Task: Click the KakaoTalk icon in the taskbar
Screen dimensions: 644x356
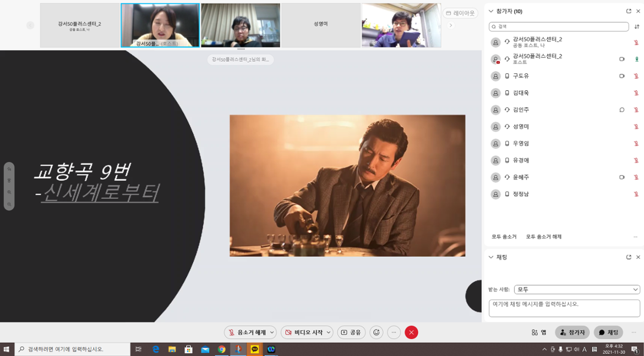Action: [255, 349]
